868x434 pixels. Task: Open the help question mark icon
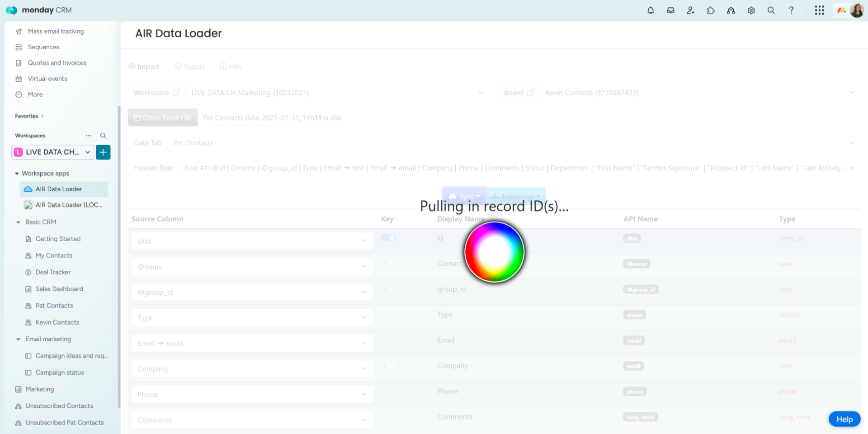tap(791, 10)
